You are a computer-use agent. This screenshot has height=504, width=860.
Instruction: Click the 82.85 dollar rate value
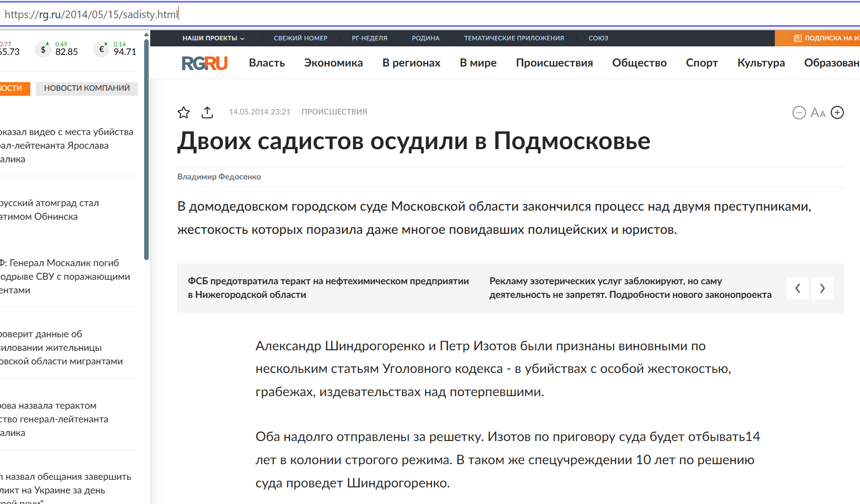click(x=67, y=52)
